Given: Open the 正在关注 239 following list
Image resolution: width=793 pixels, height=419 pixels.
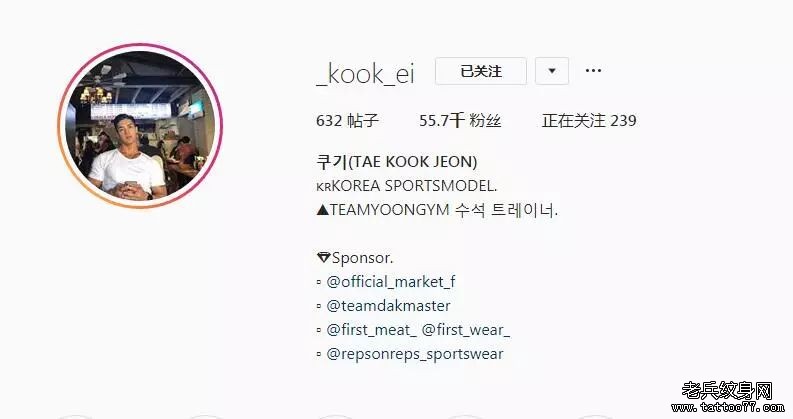Looking at the screenshot, I should click(x=589, y=120).
